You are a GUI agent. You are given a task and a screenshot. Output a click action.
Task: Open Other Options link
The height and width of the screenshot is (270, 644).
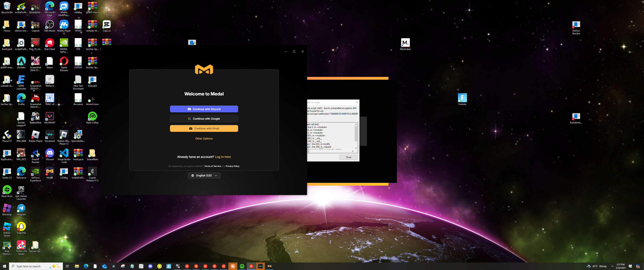[x=204, y=139]
